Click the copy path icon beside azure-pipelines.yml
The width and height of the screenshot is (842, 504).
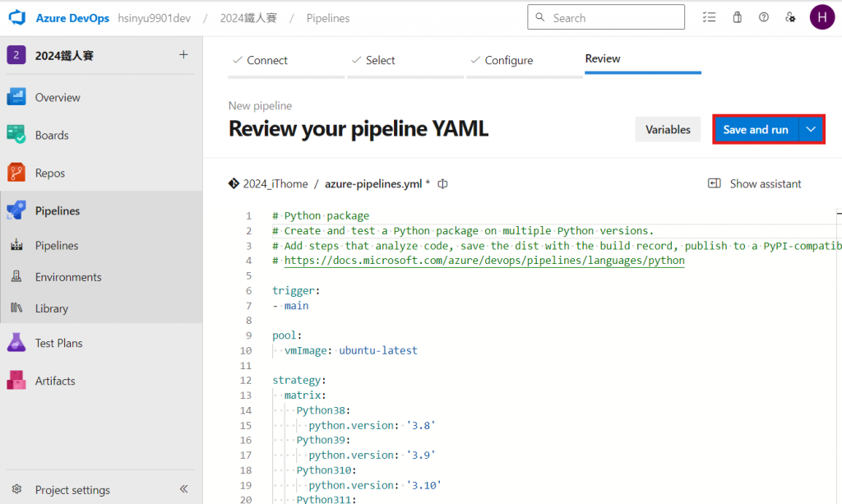coord(443,184)
